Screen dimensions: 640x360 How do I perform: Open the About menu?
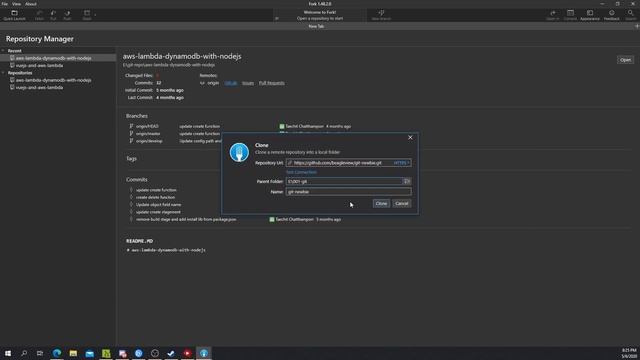(x=31, y=4)
